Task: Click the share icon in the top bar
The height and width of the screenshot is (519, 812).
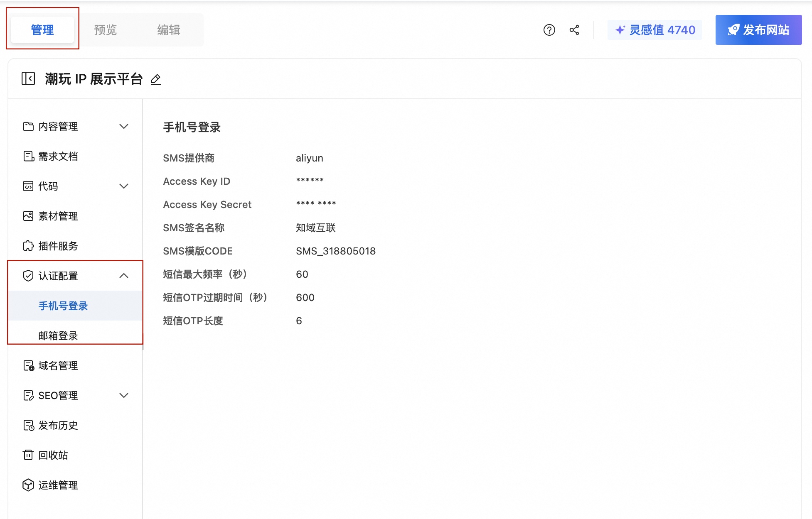Action: click(x=574, y=29)
